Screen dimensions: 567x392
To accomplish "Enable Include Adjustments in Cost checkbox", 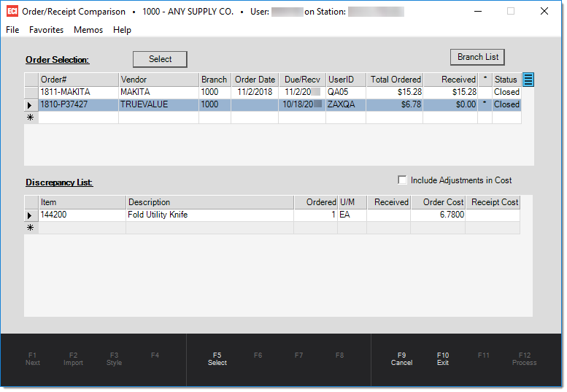I will 402,180.
